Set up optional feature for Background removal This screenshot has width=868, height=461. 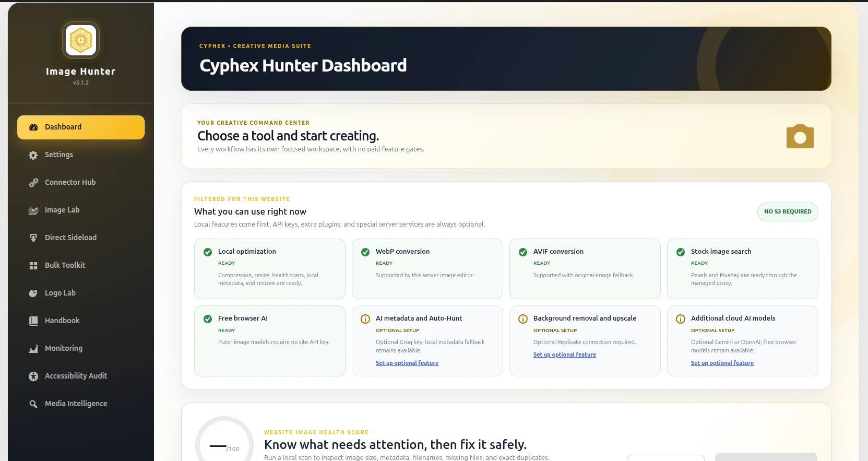565,355
